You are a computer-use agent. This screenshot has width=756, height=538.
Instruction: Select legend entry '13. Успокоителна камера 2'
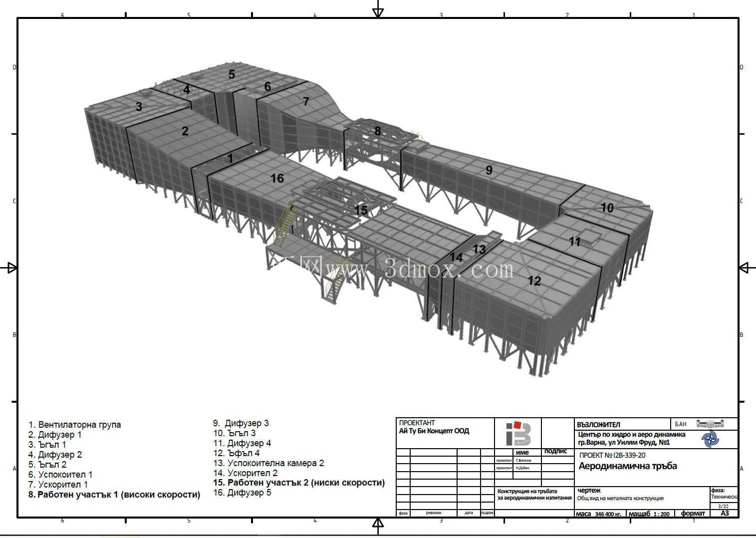(268, 463)
